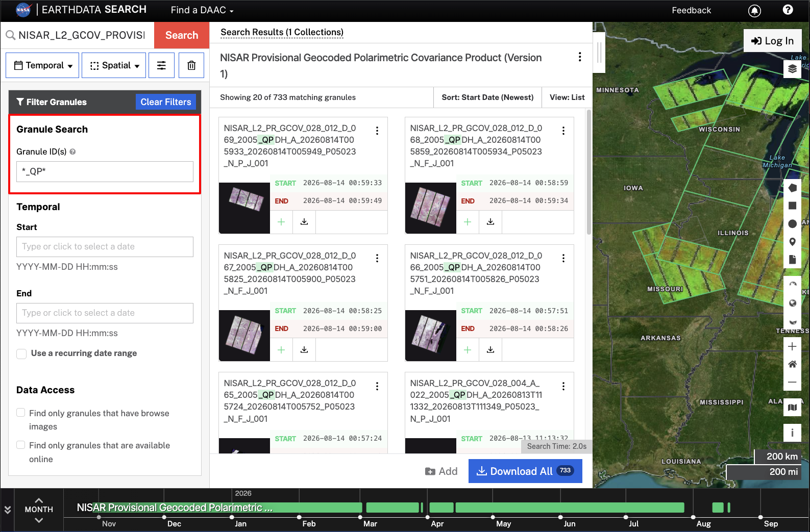Image resolution: width=810 pixels, height=532 pixels.
Task: Open the map base-layer options icon
Action: 792,407
